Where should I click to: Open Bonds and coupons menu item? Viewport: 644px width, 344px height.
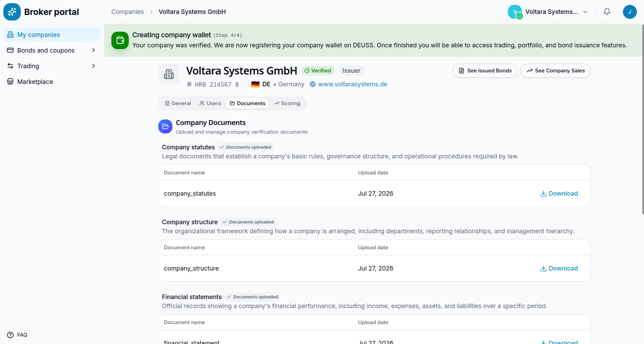tap(52, 50)
